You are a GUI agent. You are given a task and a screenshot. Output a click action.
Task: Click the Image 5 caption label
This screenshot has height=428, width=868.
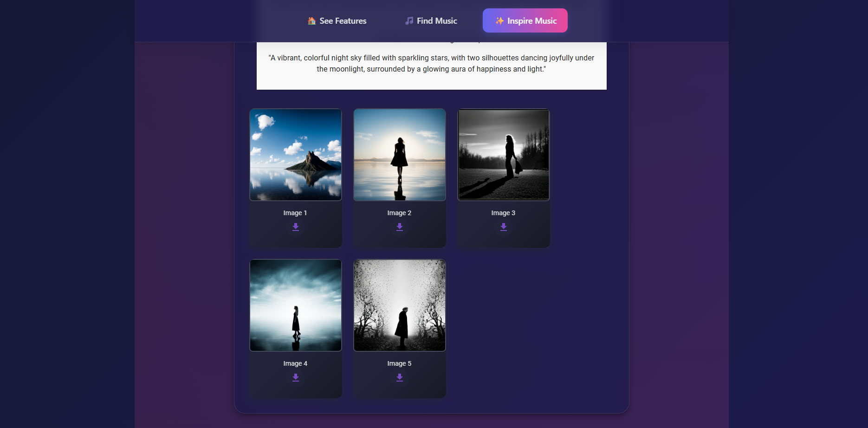coord(399,363)
